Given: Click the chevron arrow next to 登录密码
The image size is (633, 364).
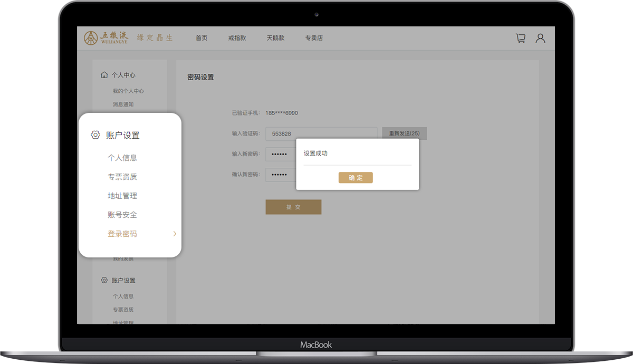Looking at the screenshot, I should pyautogui.click(x=175, y=234).
